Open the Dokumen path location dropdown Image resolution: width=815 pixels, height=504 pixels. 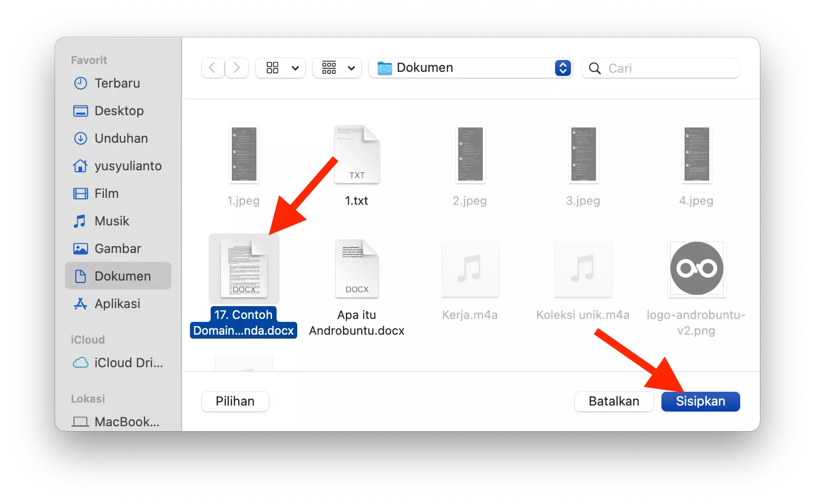(x=563, y=68)
